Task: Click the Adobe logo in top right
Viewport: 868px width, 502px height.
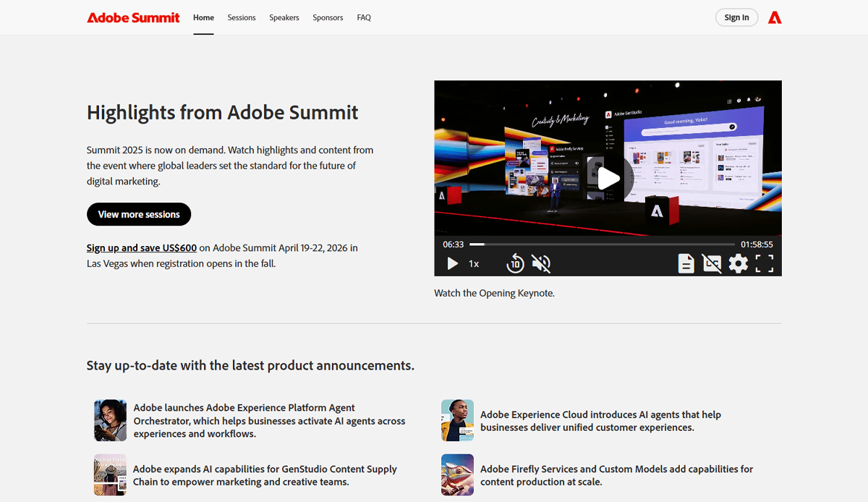Action: [x=775, y=17]
